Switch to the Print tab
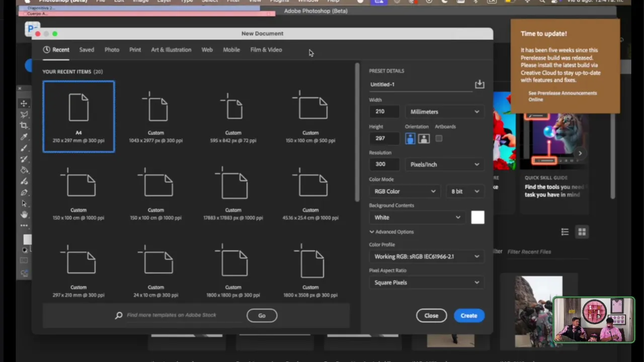644x362 pixels. (x=135, y=50)
